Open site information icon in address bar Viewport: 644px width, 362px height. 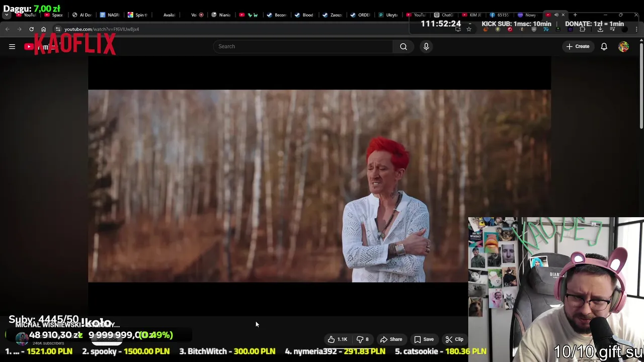pyautogui.click(x=58, y=29)
